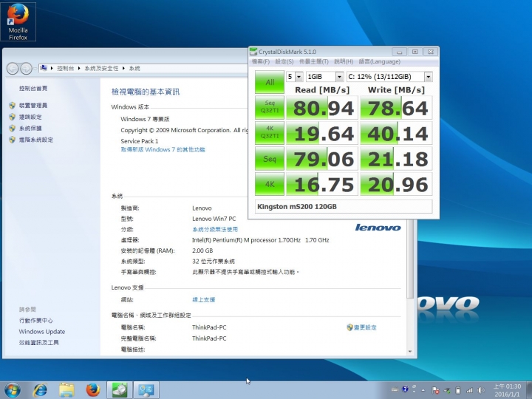This screenshot has height=399, width=532.
Task: Click the shield icon beside 遠端設定
Action: [13, 117]
